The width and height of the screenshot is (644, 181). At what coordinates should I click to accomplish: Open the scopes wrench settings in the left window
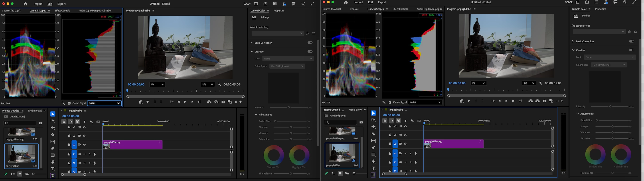pos(63,103)
